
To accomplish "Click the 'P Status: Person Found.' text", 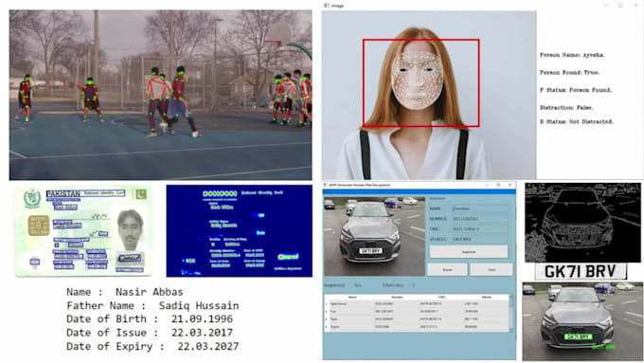I will [x=576, y=90].
